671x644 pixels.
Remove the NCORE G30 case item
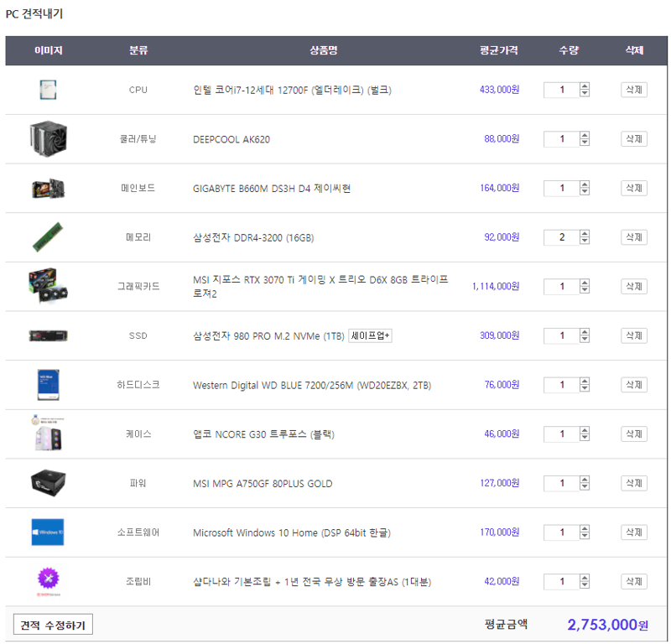click(634, 434)
